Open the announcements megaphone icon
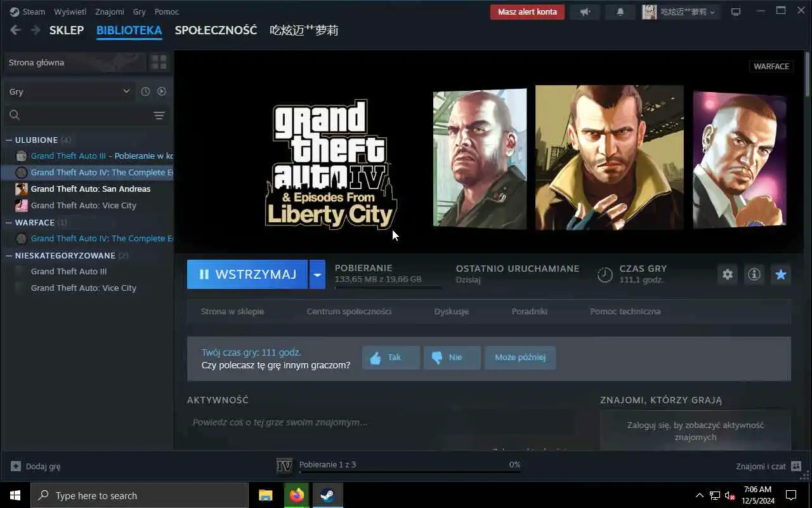 pos(584,12)
